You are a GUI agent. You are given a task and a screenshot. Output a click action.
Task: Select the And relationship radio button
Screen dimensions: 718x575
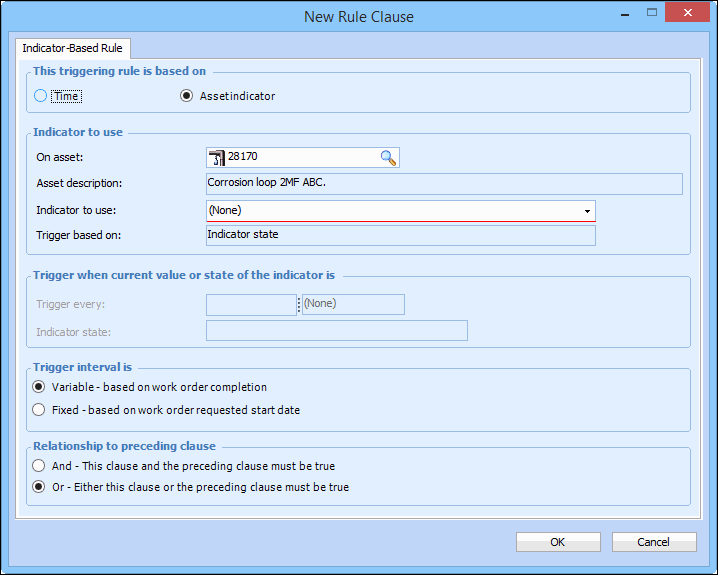coord(39,466)
